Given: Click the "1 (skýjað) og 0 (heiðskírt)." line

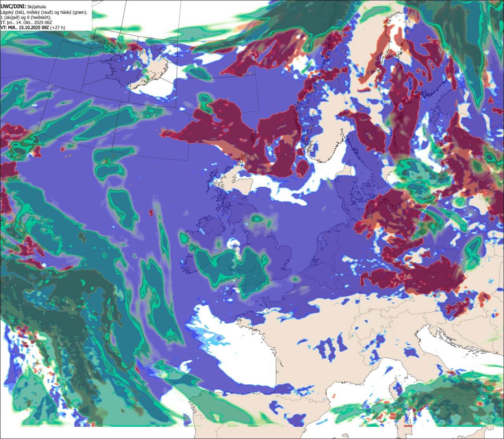Looking at the screenshot, I should [26, 17].
